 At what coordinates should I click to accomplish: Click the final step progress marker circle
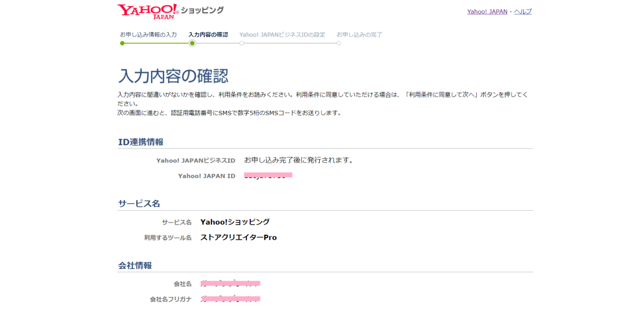(x=339, y=43)
